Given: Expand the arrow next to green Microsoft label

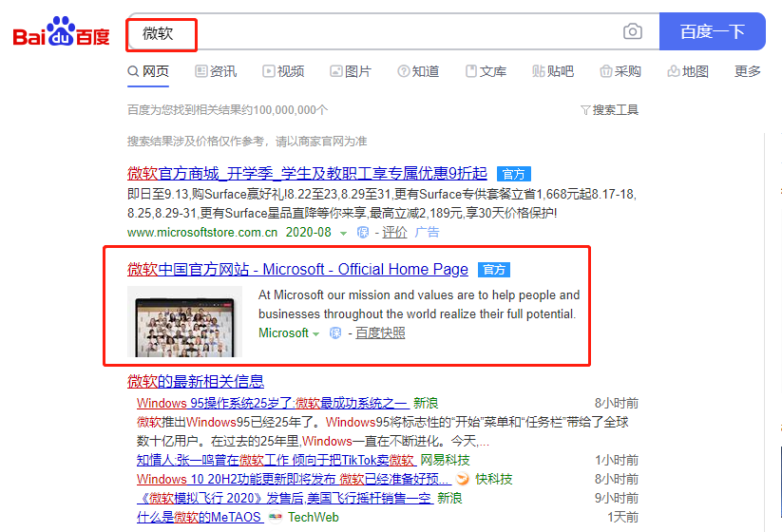Looking at the screenshot, I should (x=315, y=334).
